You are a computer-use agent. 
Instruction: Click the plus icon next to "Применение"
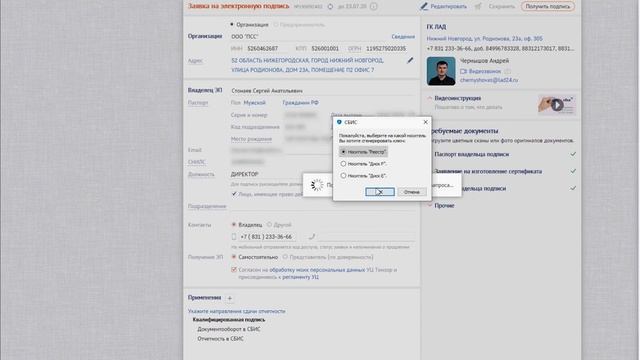click(x=229, y=298)
